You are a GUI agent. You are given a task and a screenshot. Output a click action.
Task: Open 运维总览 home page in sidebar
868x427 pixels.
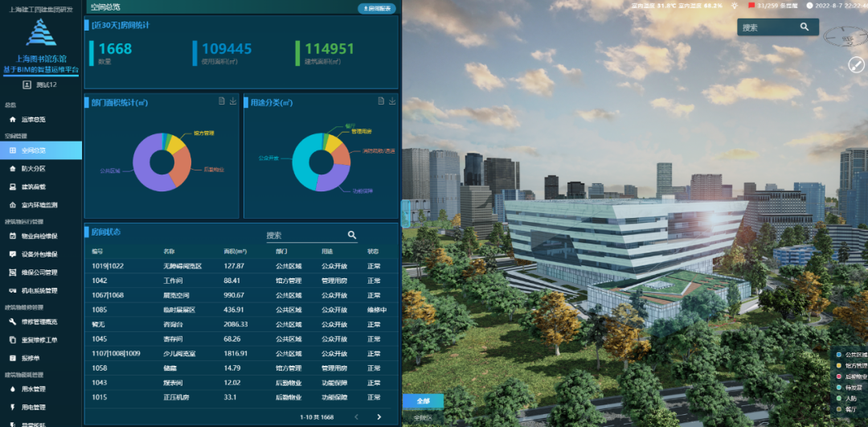tap(33, 119)
